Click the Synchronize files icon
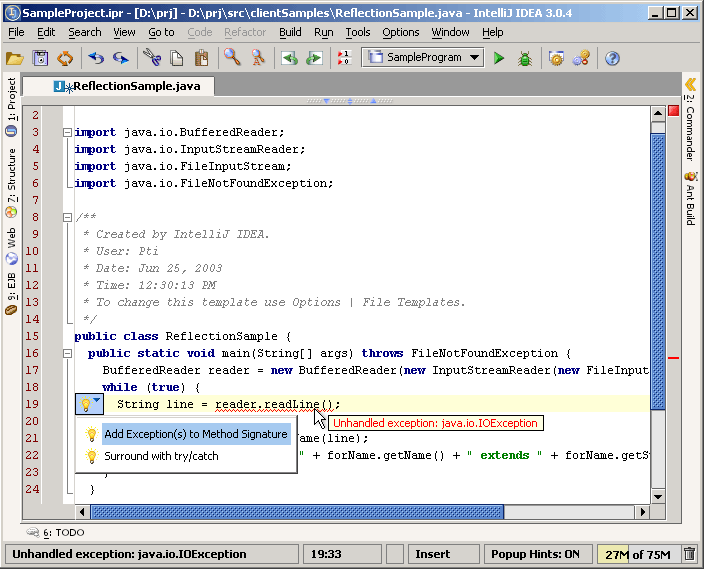 pos(65,58)
